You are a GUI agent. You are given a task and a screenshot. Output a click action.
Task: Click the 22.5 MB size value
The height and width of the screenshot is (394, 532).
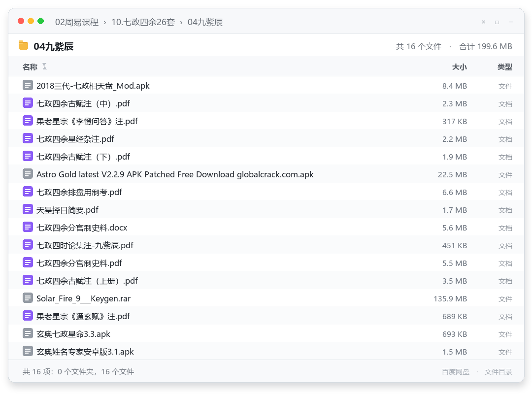pyautogui.click(x=452, y=174)
